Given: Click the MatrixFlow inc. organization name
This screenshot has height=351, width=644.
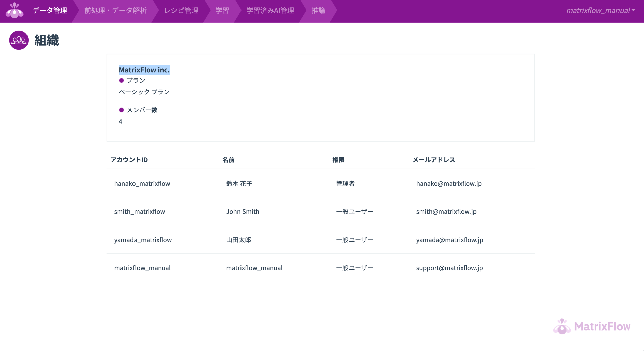Looking at the screenshot, I should click(x=144, y=70).
